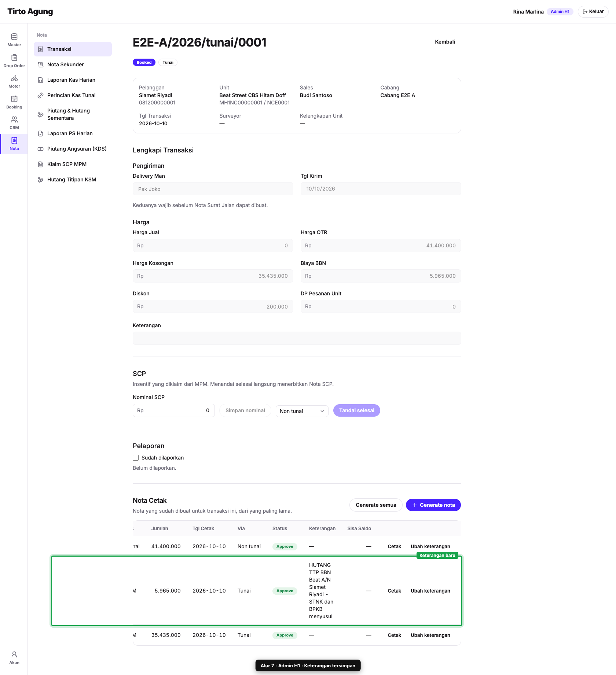Click the Booked status badge
This screenshot has width=616, height=675.
tap(144, 62)
